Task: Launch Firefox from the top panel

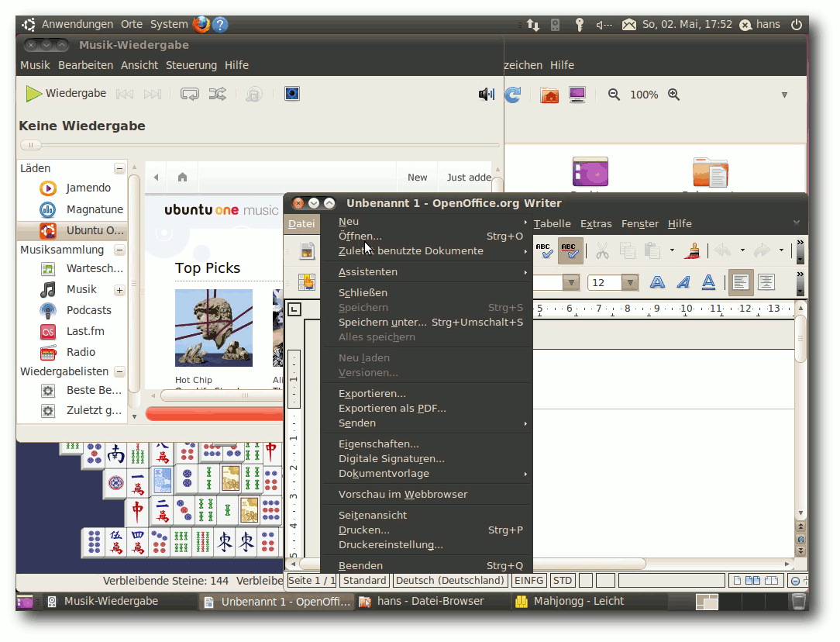Action: point(201,25)
